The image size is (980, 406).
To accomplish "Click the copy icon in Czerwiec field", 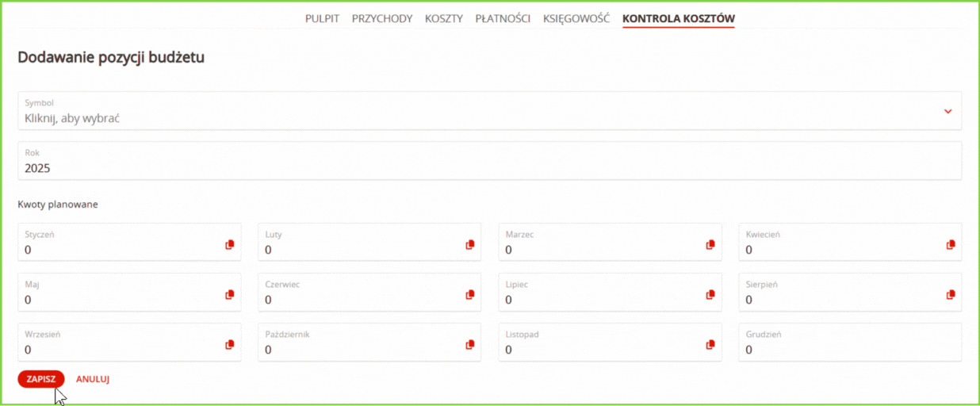I will [x=470, y=295].
